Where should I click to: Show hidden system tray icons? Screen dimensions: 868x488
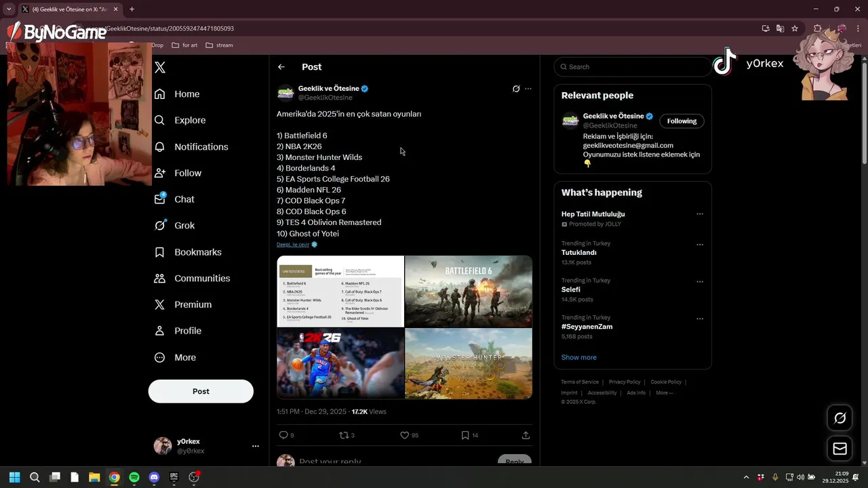747,477
